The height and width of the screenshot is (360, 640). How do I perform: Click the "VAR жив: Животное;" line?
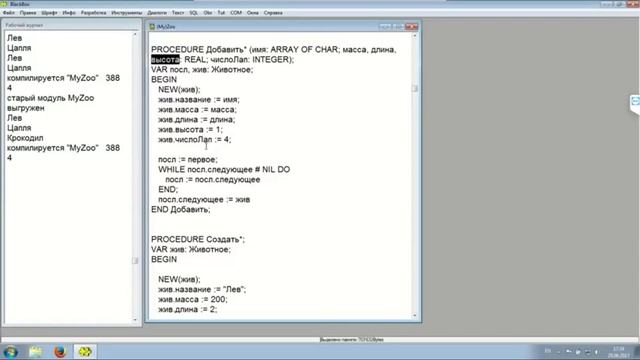pos(191,249)
